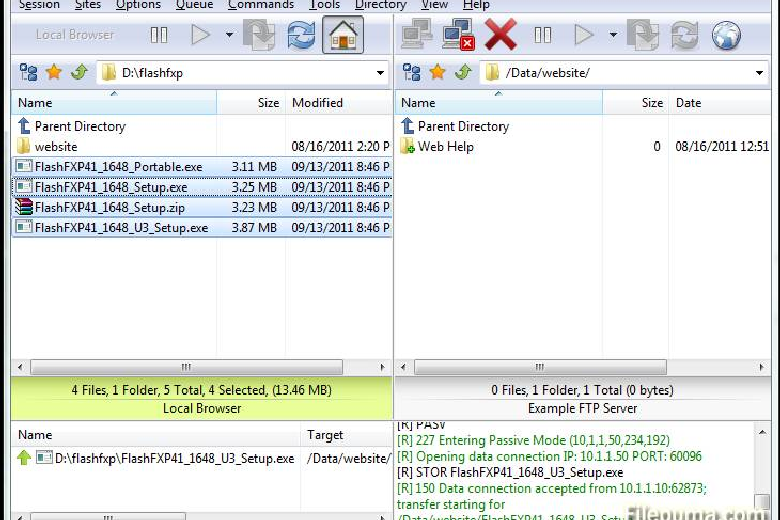Select FlashFXP41_1648_U3_Setup.exe in local list
Viewport: 780px width, 520px height.
coord(202,228)
